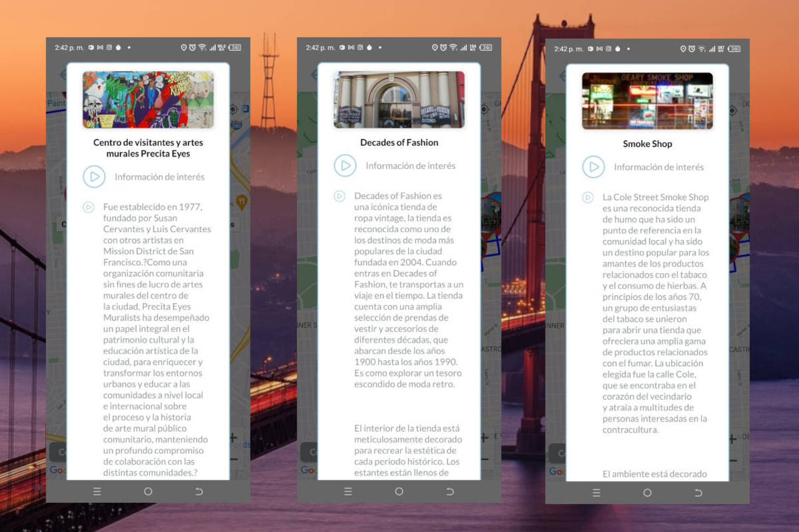This screenshot has width=799, height=532.
Task: Click the 'Smoke Shop' title text
Action: pyautogui.click(x=647, y=143)
